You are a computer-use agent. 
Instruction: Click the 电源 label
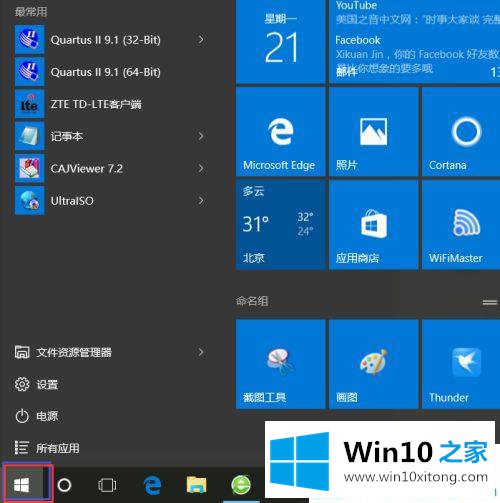click(x=47, y=416)
